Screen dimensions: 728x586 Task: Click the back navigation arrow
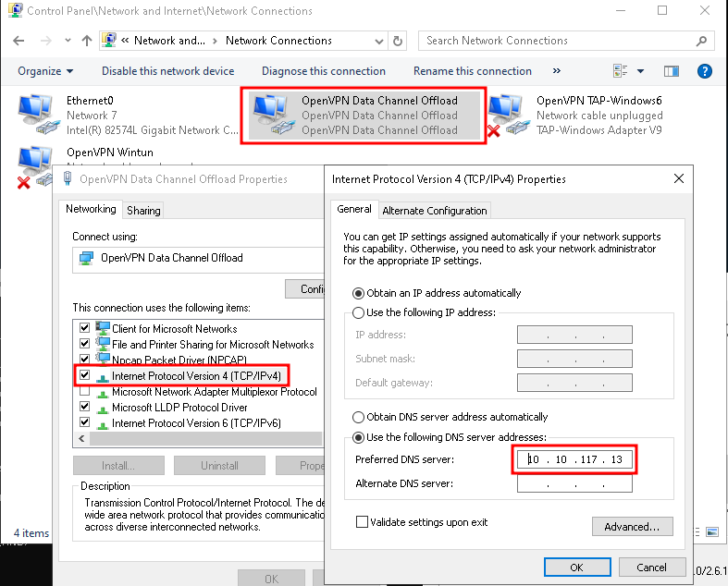19,41
